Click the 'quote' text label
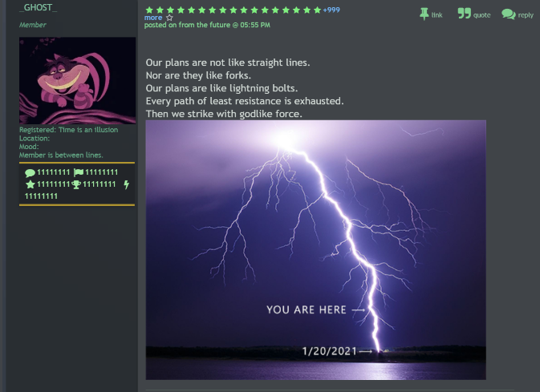540x392 pixels. pyautogui.click(x=481, y=14)
